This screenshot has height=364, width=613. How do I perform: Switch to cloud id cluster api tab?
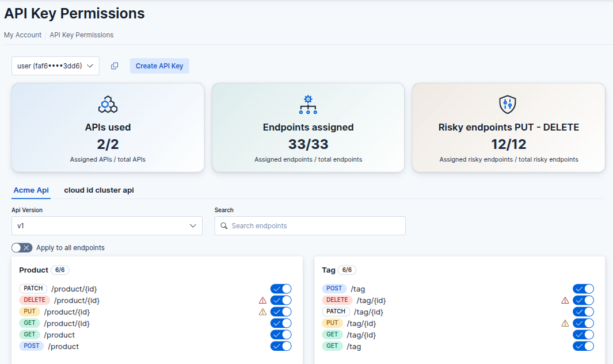99,190
